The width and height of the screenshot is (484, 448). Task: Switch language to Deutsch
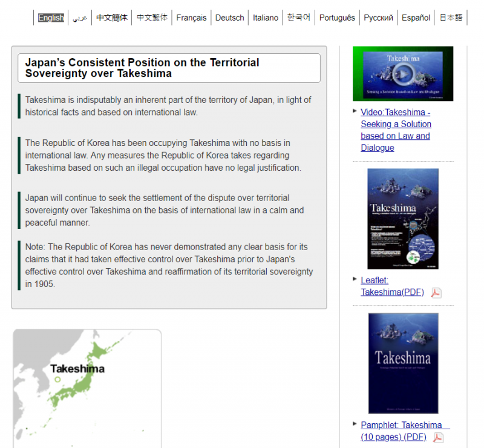[x=230, y=18]
